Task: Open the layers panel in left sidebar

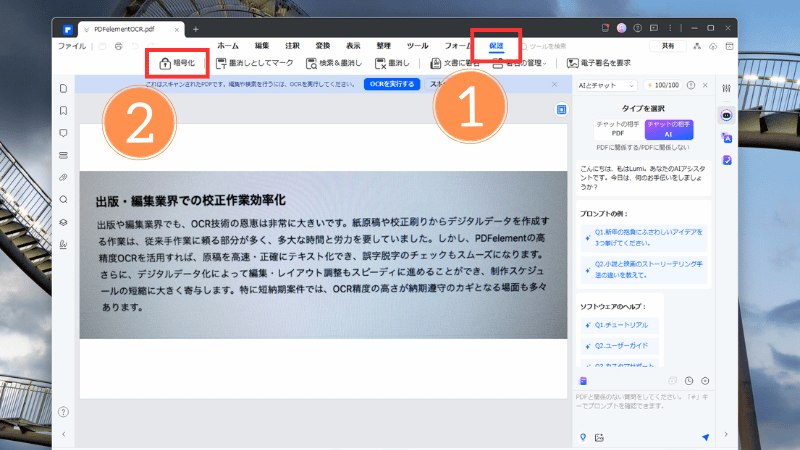Action: coord(63,222)
